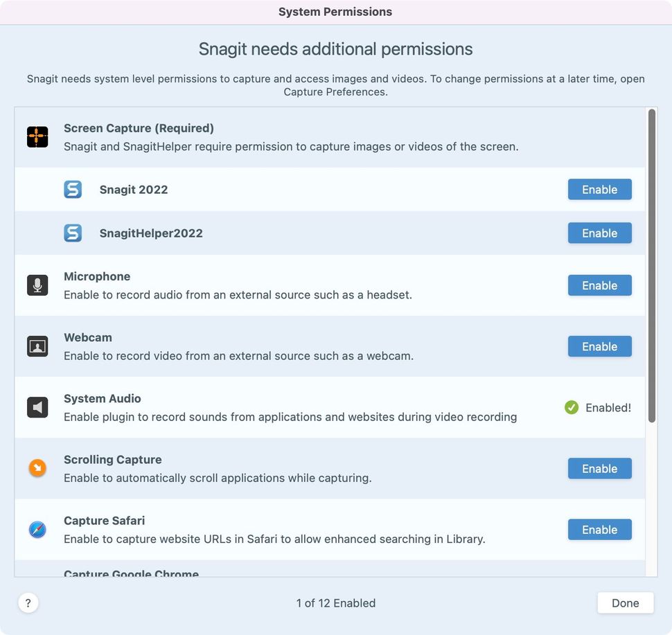672x635 pixels.
Task: Click the Safari compass icon
Action: [37, 530]
